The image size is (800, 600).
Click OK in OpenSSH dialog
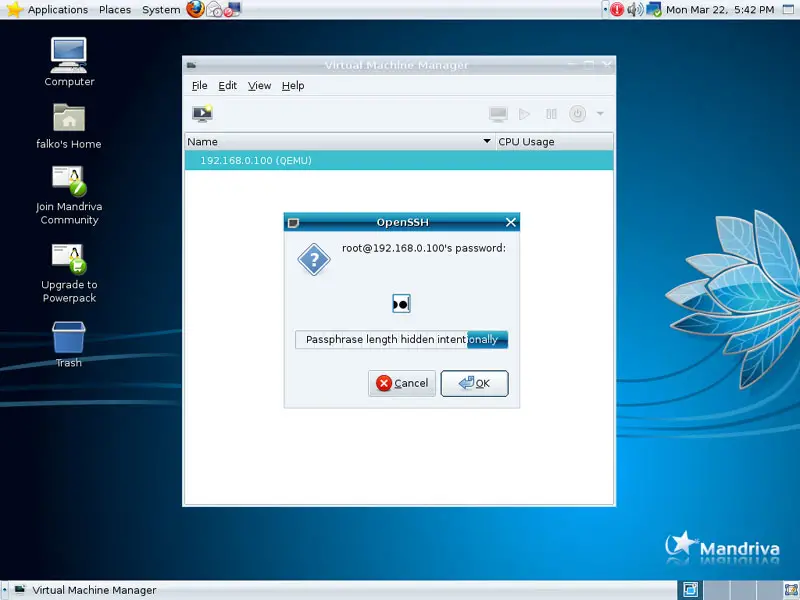point(474,383)
